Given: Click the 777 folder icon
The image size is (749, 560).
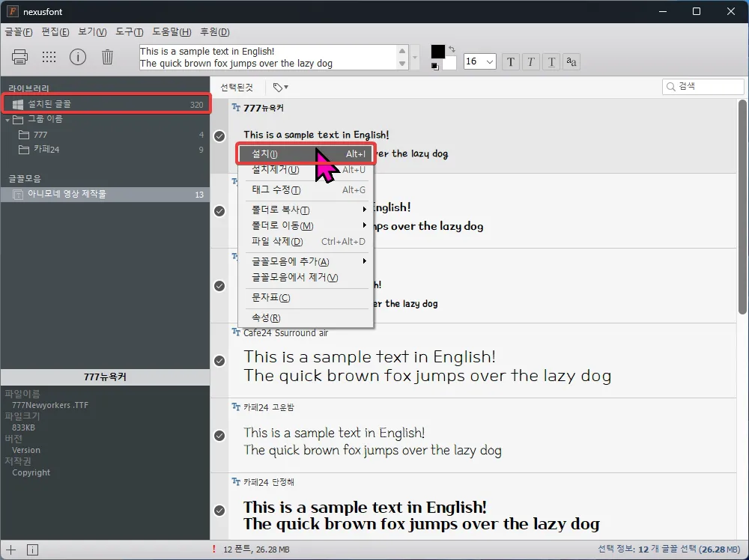Looking at the screenshot, I should 24,135.
